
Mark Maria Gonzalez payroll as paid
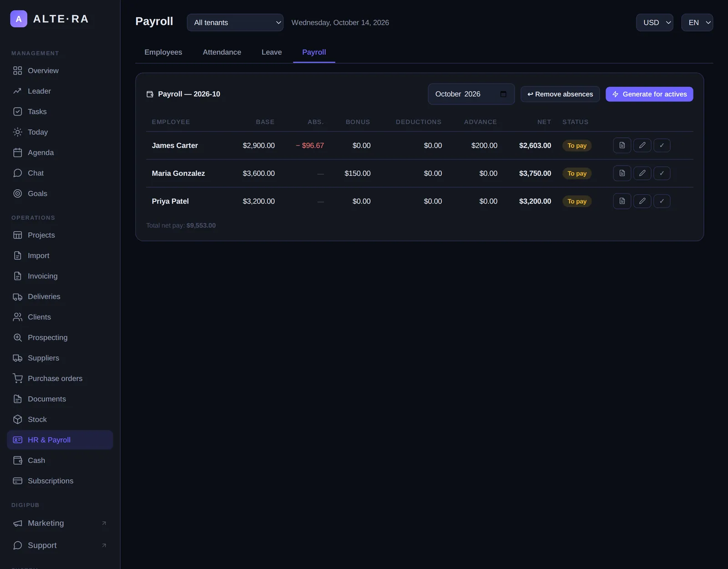coord(662,173)
